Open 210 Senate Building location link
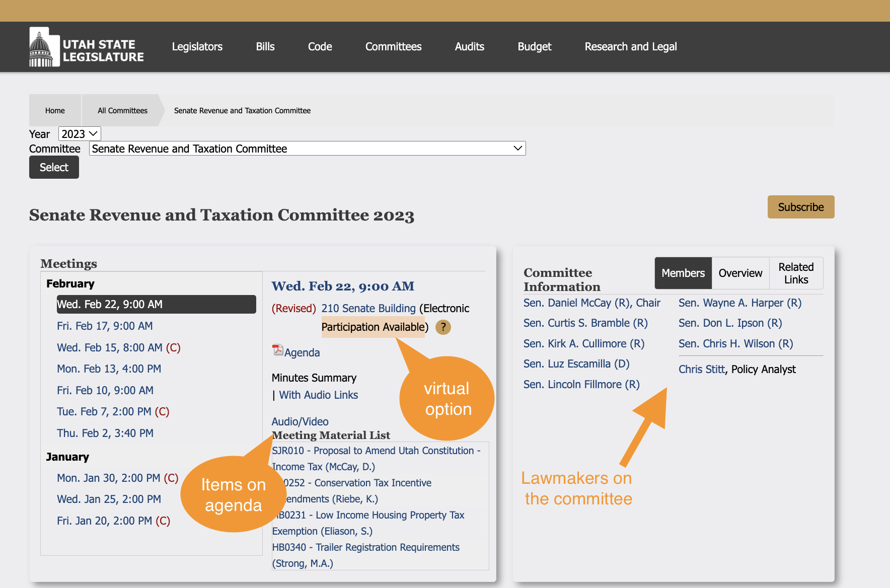Image resolution: width=890 pixels, height=588 pixels. 368,309
